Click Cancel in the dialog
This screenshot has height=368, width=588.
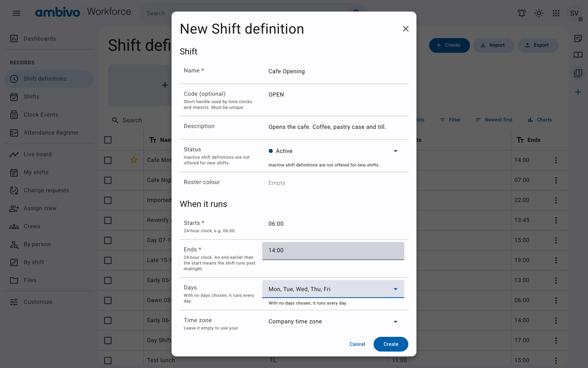click(357, 344)
